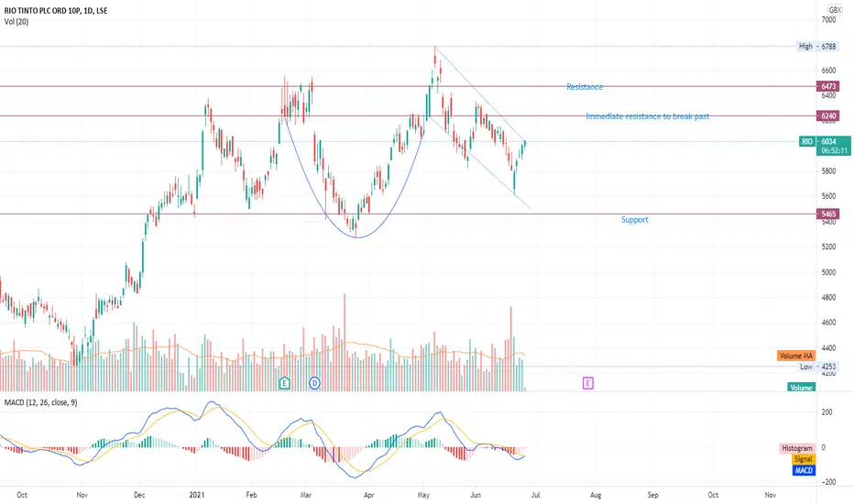Viewport: 854px width, 504px height.
Task: Click the purple upcoming earnings E marker
Action: click(587, 383)
